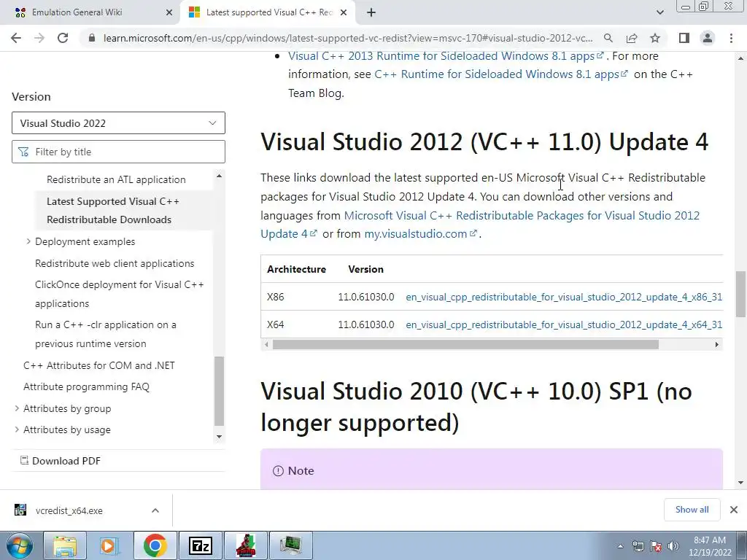Close the Emulation General Wiki tab

pyautogui.click(x=169, y=13)
